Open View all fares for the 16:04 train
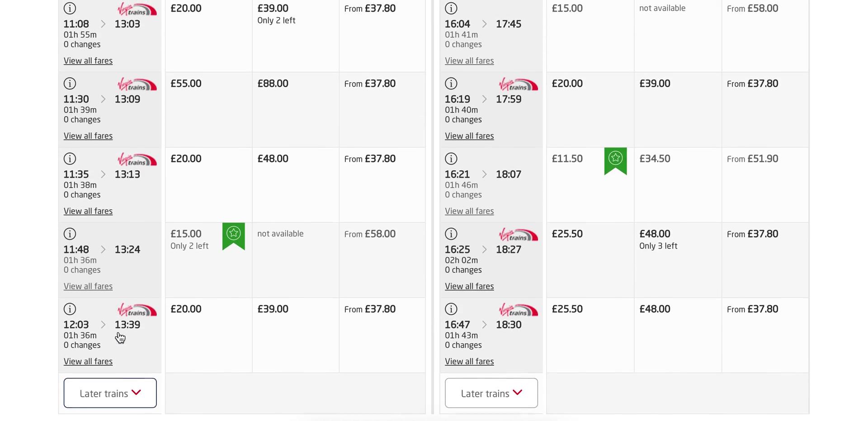The image size is (868, 421). coord(469,60)
